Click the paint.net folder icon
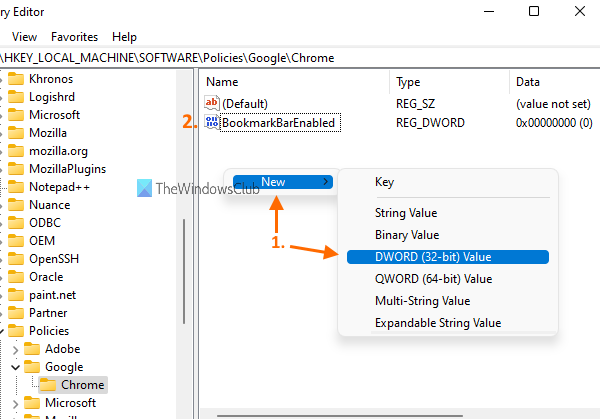 pyautogui.click(x=15, y=295)
